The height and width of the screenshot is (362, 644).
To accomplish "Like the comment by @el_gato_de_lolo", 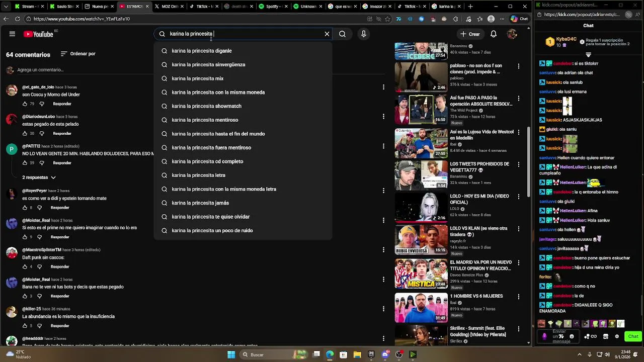I will (x=25, y=104).
